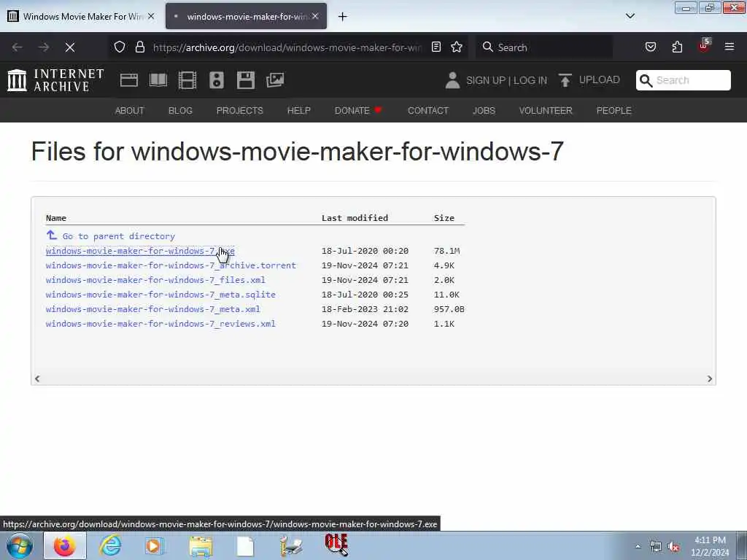Image resolution: width=747 pixels, height=560 pixels.
Task: Open the Video film icon
Action: 187,80
